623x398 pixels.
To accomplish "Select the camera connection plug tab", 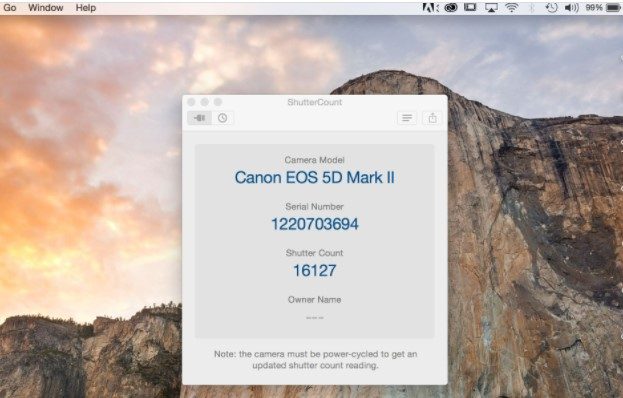I will pyautogui.click(x=199, y=118).
